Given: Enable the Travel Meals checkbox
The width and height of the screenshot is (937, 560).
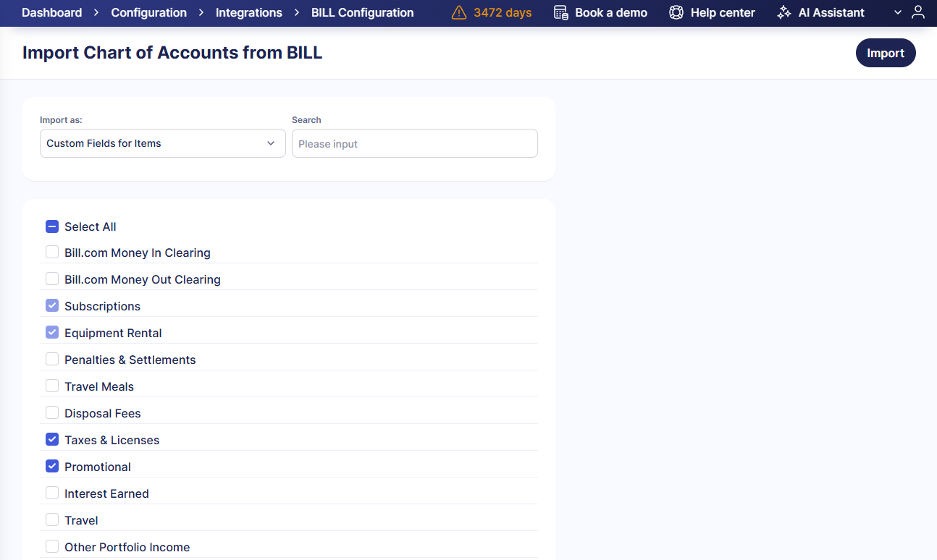Looking at the screenshot, I should click(52, 386).
